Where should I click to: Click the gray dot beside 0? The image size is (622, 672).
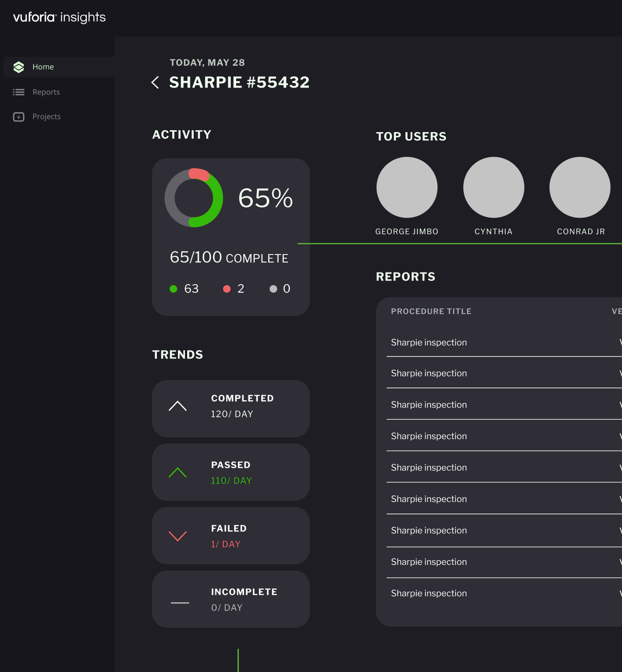273,289
